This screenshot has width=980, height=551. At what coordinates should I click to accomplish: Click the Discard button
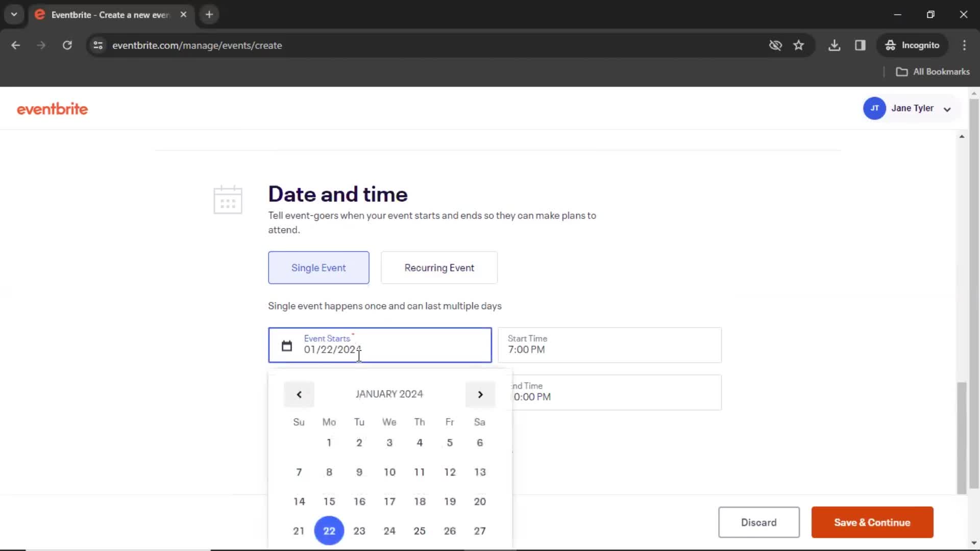point(758,522)
